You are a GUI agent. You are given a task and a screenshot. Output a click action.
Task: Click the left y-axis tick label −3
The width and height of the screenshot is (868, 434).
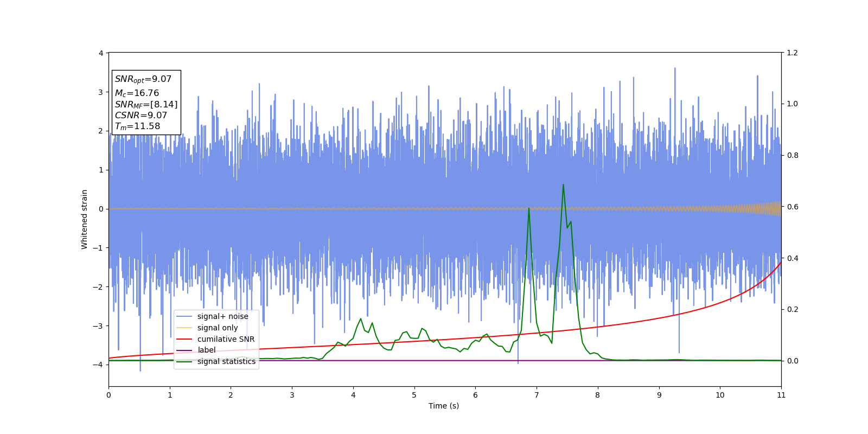click(98, 326)
